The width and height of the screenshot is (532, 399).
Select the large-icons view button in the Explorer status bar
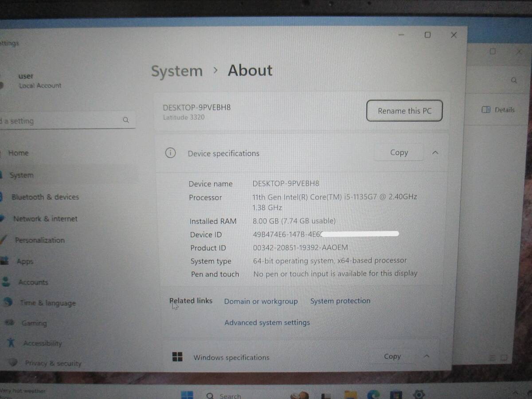click(505, 357)
